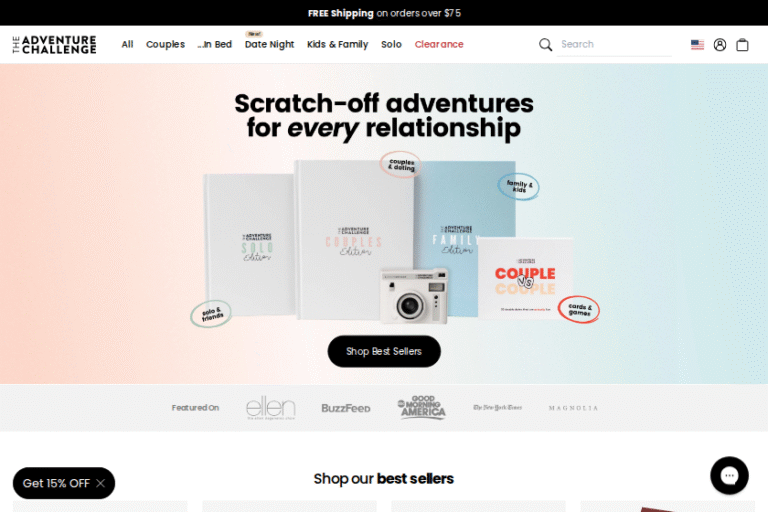Open the user account icon
The height and width of the screenshot is (512, 768).
720,45
